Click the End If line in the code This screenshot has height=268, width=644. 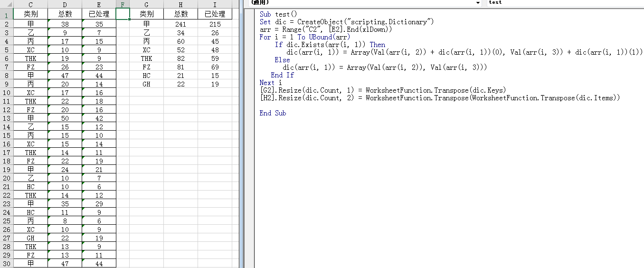coord(282,75)
